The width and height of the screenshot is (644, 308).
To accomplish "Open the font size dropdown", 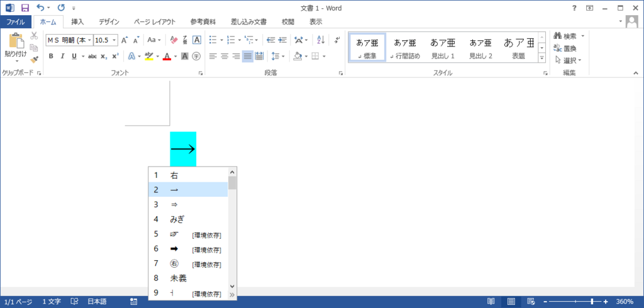I will click(114, 40).
